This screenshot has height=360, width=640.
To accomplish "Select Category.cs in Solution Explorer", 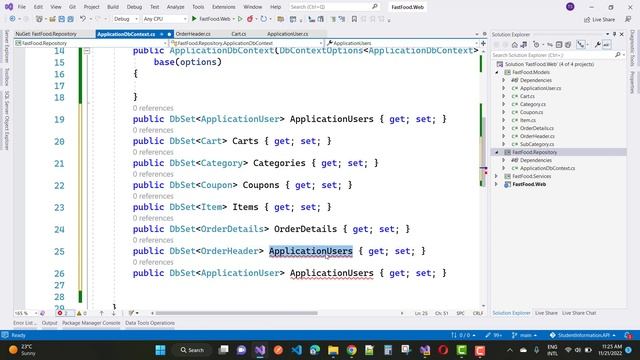I will point(533,104).
